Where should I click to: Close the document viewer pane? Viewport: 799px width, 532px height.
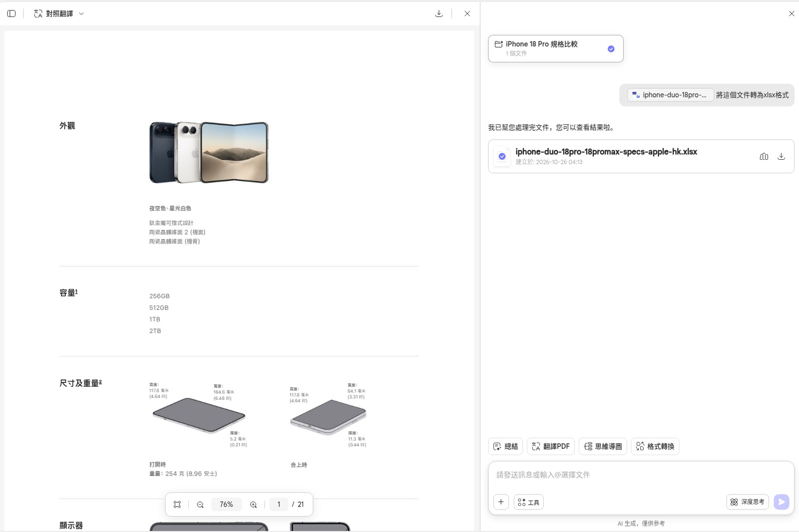pyautogui.click(x=467, y=13)
